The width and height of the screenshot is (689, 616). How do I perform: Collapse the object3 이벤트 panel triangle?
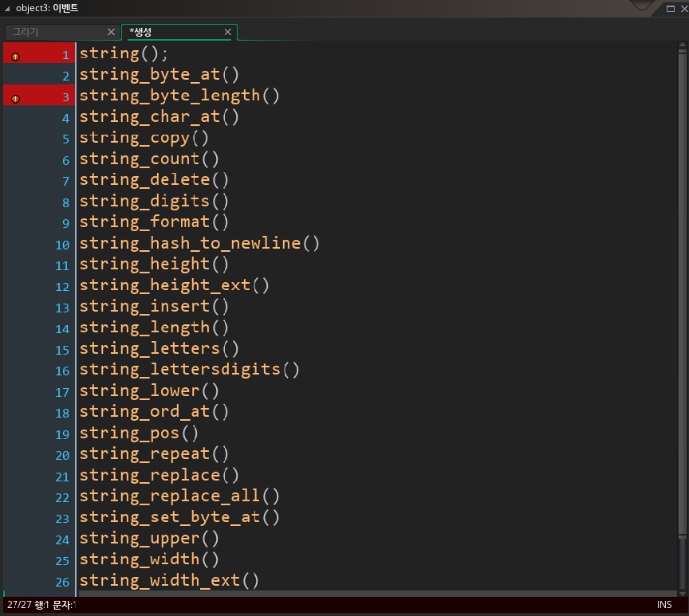point(7,8)
